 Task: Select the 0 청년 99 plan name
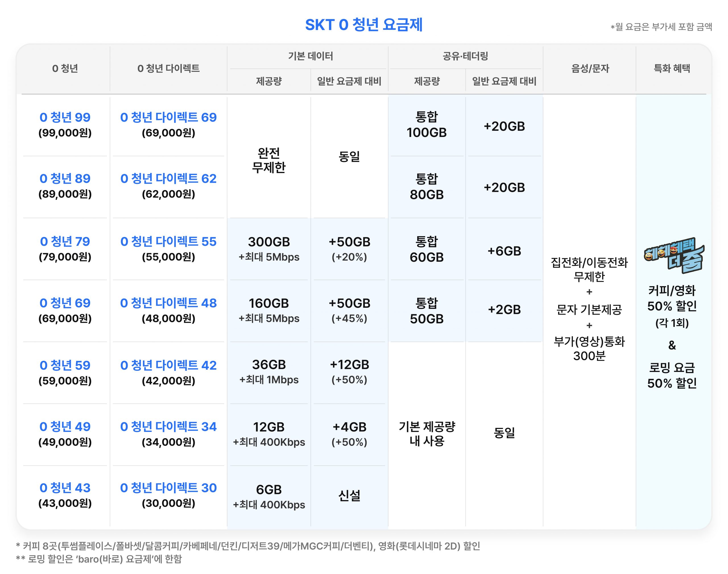coord(65,117)
